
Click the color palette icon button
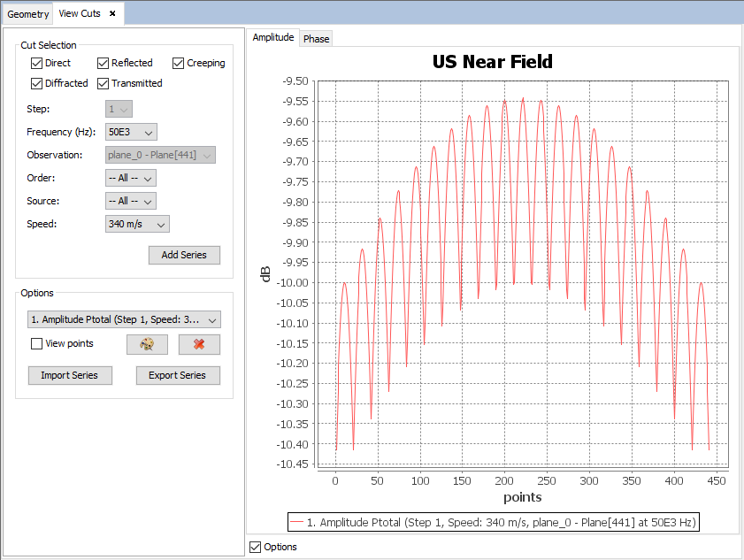[147, 344]
